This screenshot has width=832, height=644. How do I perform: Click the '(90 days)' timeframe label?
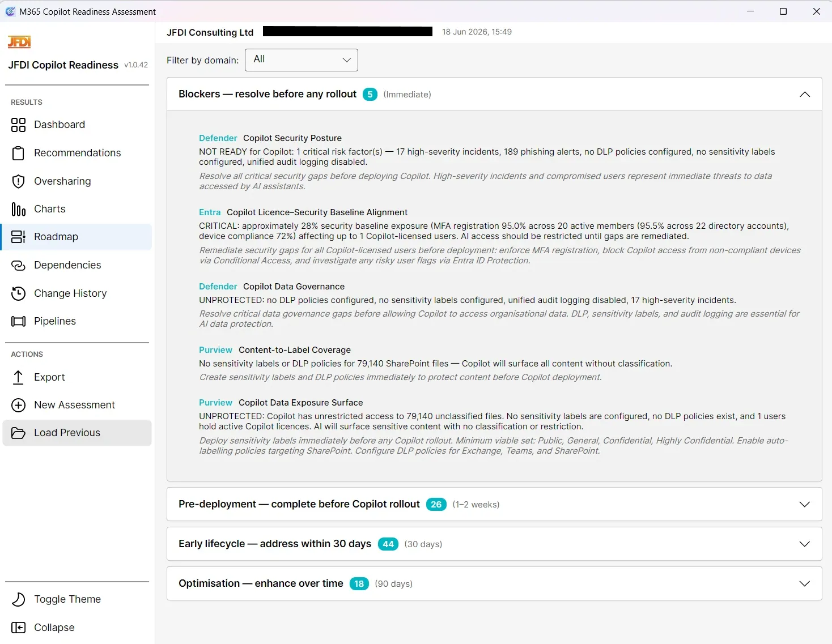pos(394,584)
